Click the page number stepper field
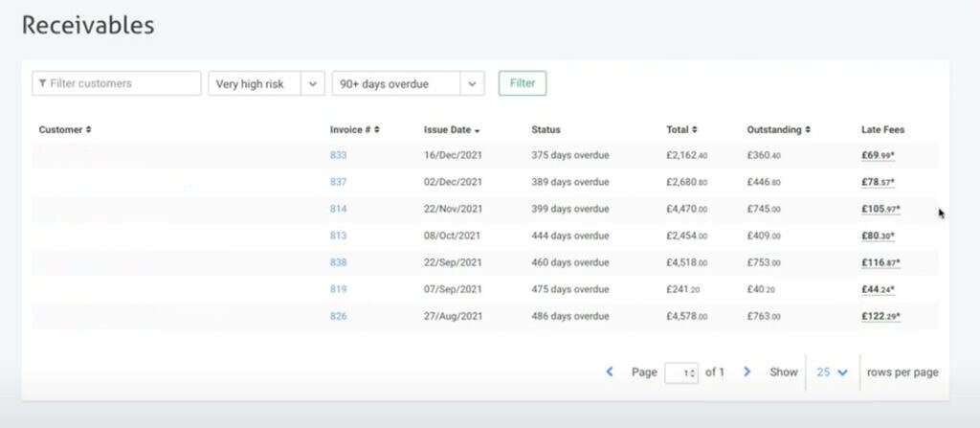 [x=680, y=372]
